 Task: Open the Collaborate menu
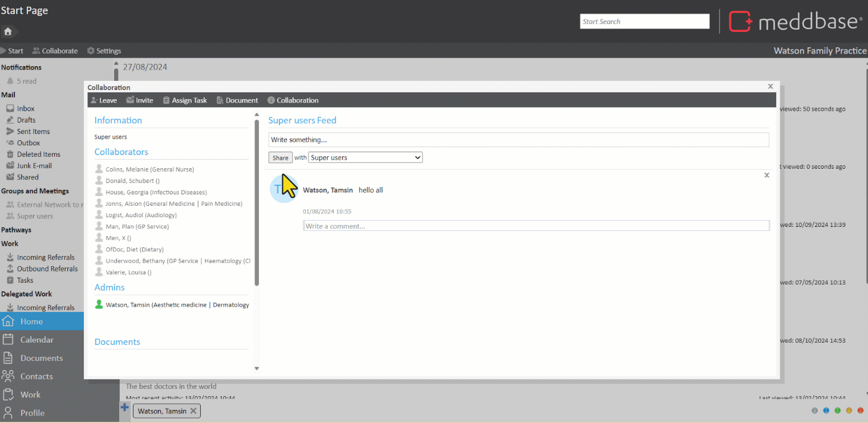[55, 51]
